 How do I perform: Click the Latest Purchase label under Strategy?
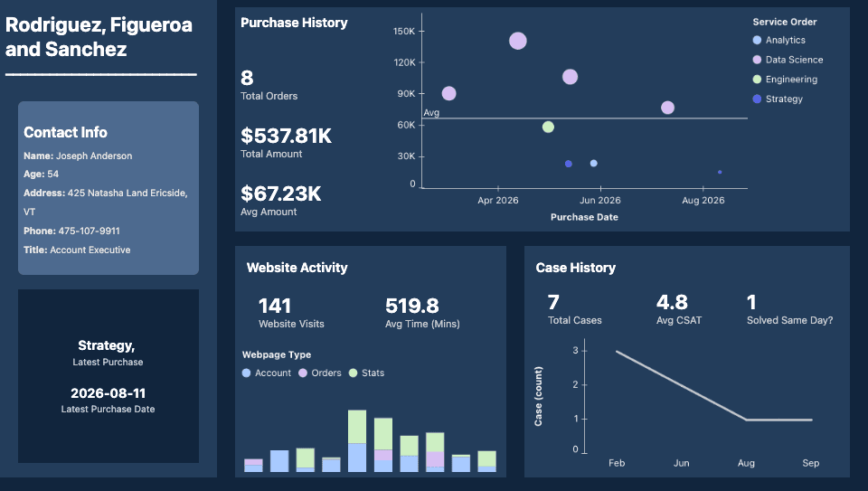coord(108,362)
